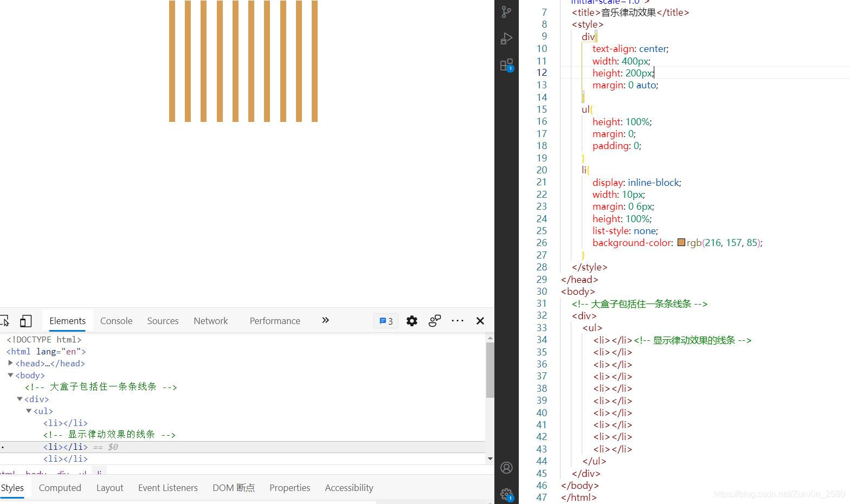Viewport: 850px width, 504px height.
Task: Open Extensions view icon
Action: coord(507,65)
